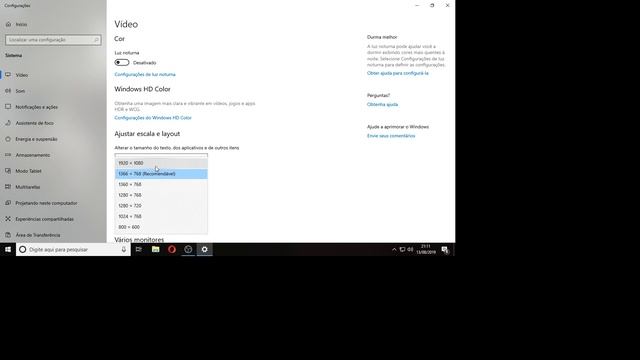Choose 1366 × 768 (Recomendável) option
Image resolution: width=640 pixels, height=360 pixels.
click(x=161, y=174)
